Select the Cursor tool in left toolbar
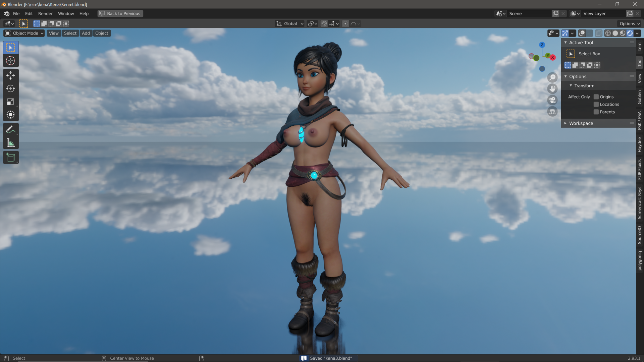The width and height of the screenshot is (644, 362). click(x=11, y=61)
